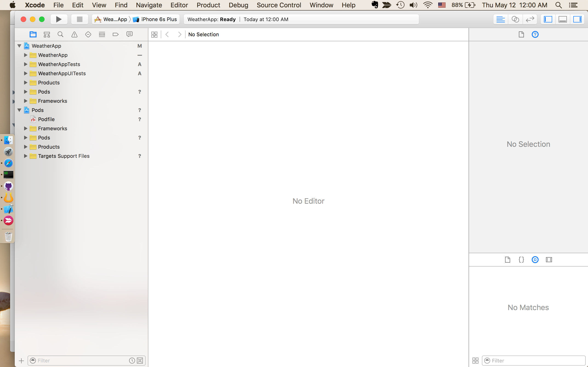Screen dimensions: 588x367
Task: Click the editor related items grid icon
Action: pyautogui.click(x=154, y=34)
